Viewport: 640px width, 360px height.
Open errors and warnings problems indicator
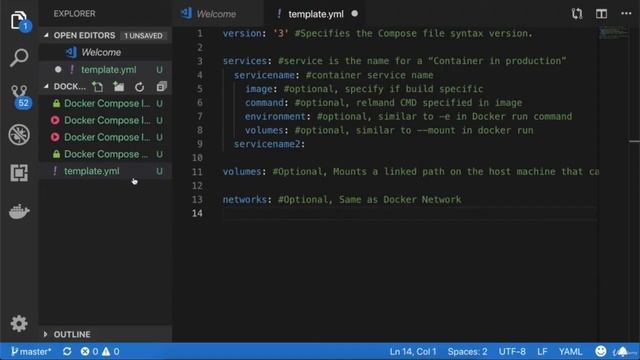tap(100, 351)
